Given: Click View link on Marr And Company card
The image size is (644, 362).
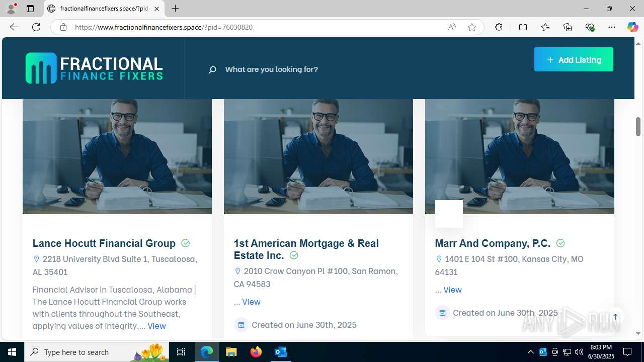Looking at the screenshot, I should [452, 290].
